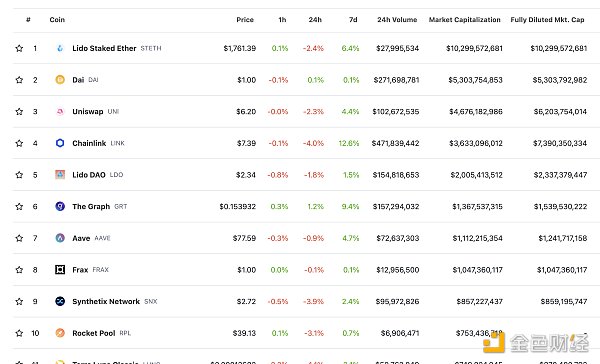Favorite Lido Staked Ether with its star
This screenshot has width=600, height=364.
coord(19,48)
